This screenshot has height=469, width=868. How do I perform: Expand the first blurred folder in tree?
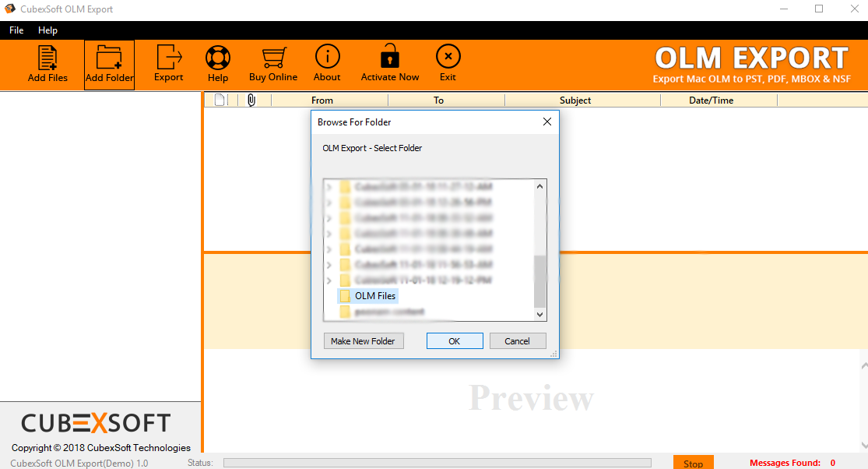(329, 187)
